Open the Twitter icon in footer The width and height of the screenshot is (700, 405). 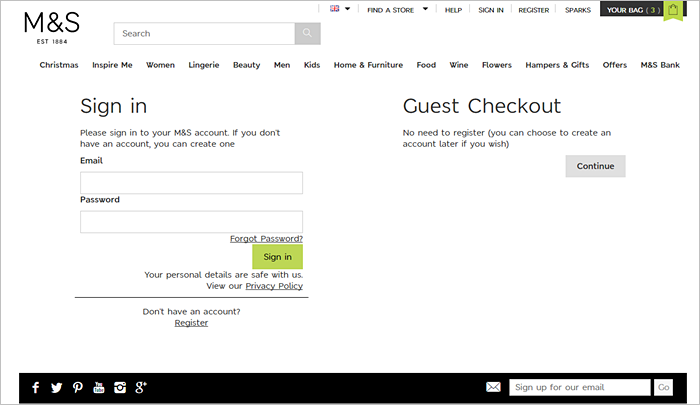coord(56,388)
